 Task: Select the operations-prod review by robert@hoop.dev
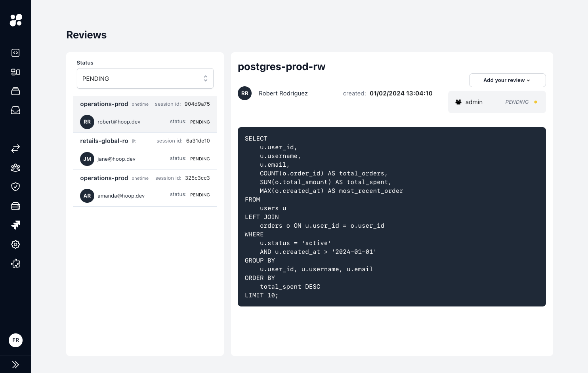pos(145,114)
